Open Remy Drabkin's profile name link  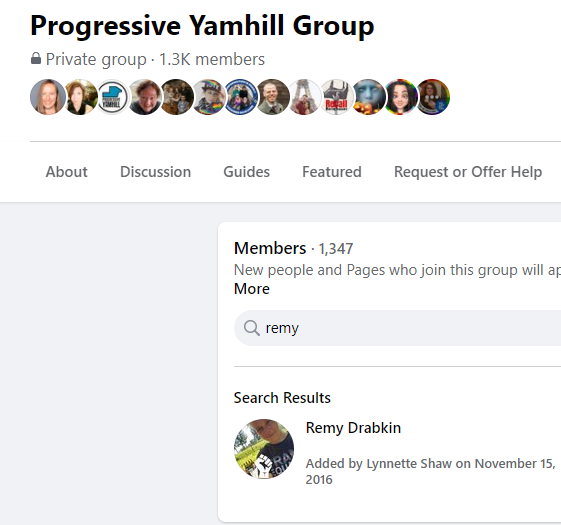pyautogui.click(x=353, y=428)
